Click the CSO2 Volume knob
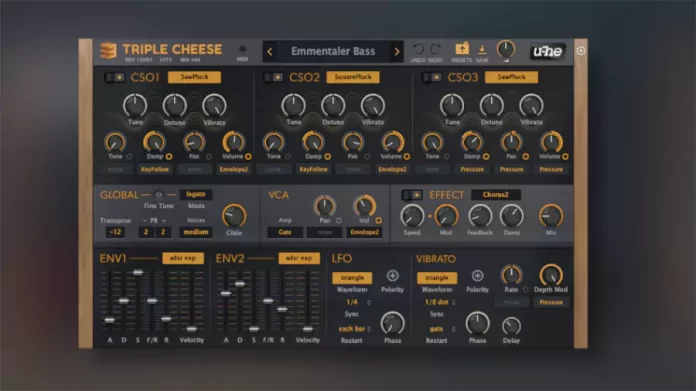The height and width of the screenshot is (391, 696). point(392,142)
